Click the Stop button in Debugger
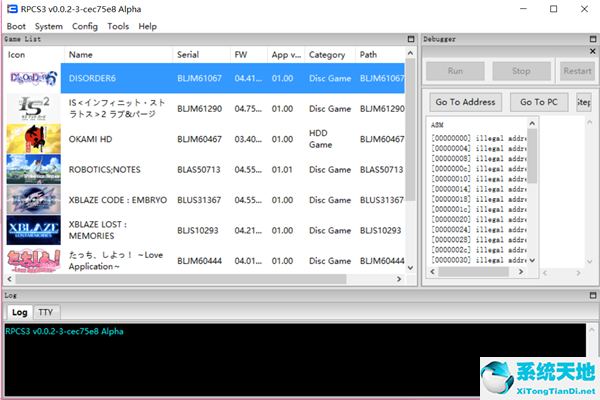The width and height of the screenshot is (600, 400). tap(521, 71)
